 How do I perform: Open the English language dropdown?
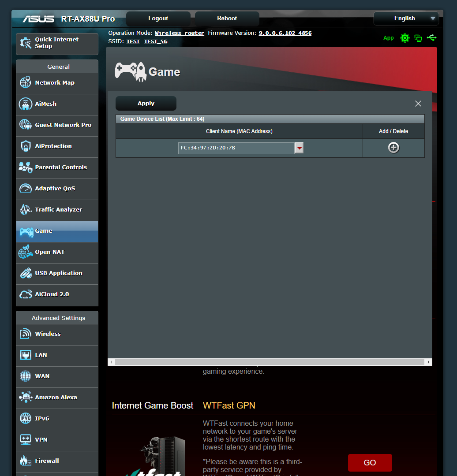[x=406, y=19]
